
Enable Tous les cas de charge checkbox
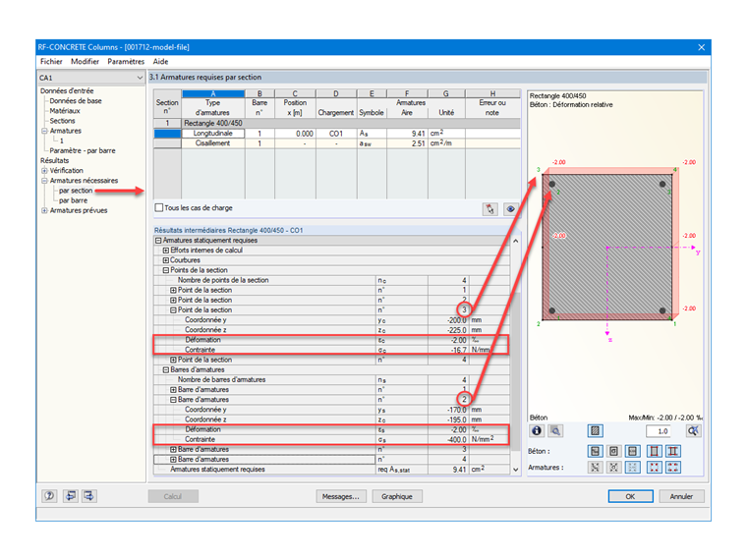159,207
